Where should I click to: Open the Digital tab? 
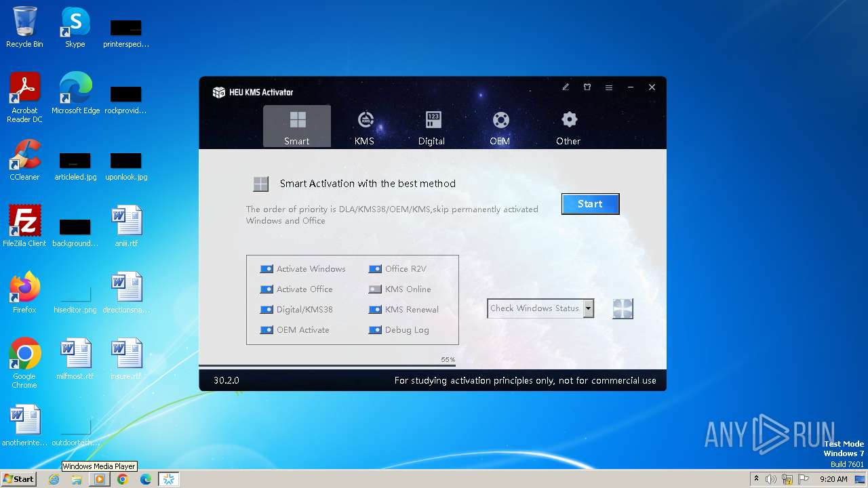(x=432, y=127)
